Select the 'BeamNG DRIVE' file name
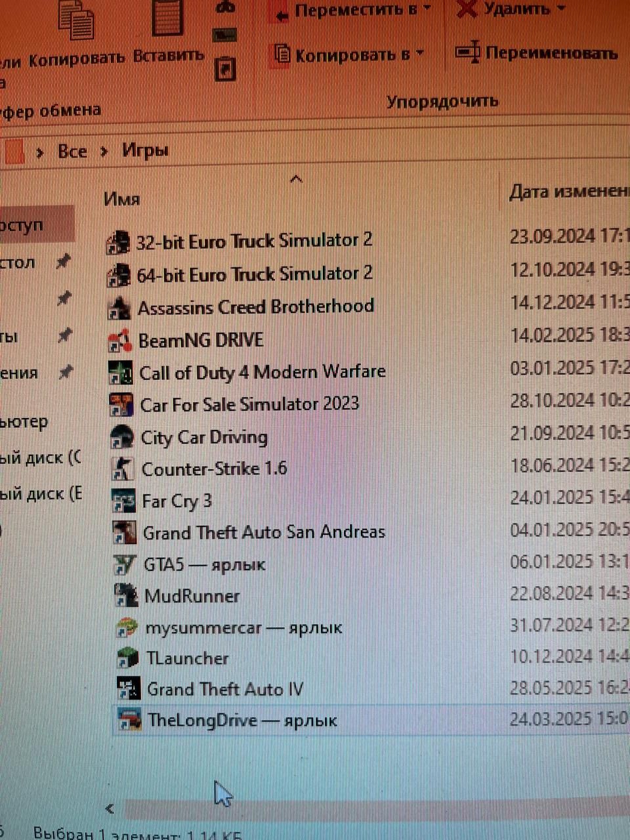Screen dimensions: 630x840 (x=200, y=340)
